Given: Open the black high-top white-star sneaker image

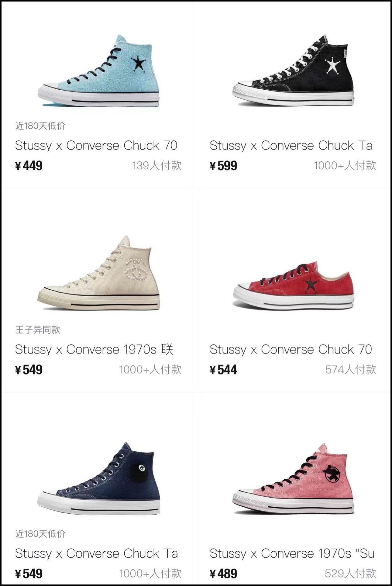Looking at the screenshot, I should point(293,71).
